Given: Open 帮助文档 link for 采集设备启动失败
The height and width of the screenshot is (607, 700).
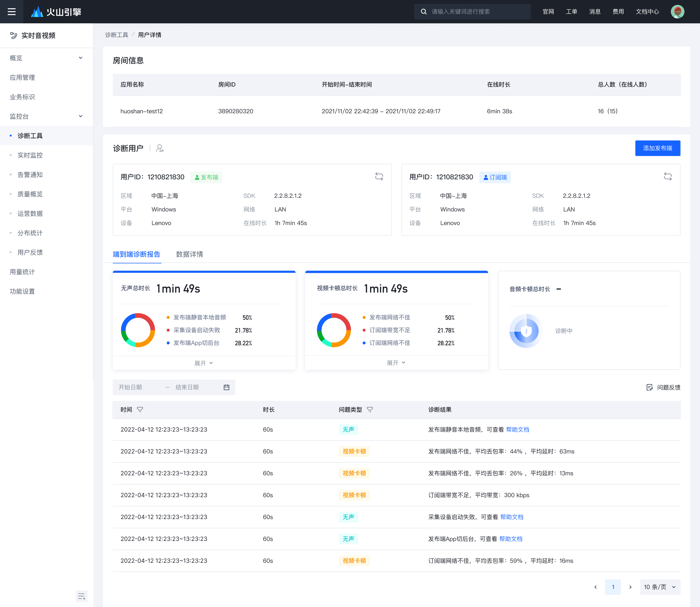Looking at the screenshot, I should coord(512,517).
